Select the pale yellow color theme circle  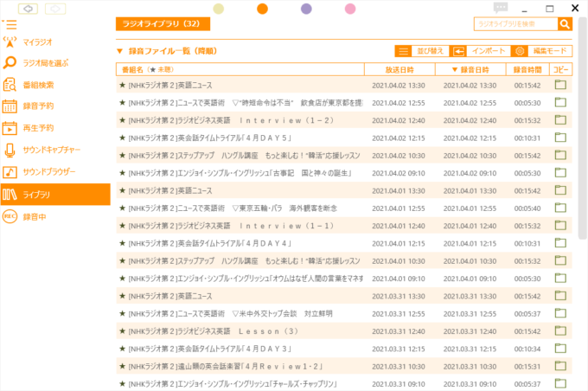click(x=218, y=9)
